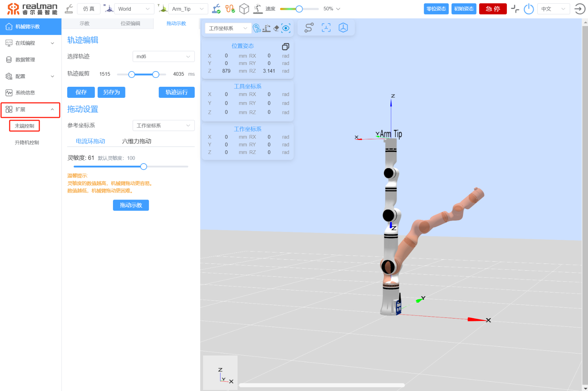Expand the 配置 chevron
The height and width of the screenshot is (391, 588).
[x=53, y=76]
